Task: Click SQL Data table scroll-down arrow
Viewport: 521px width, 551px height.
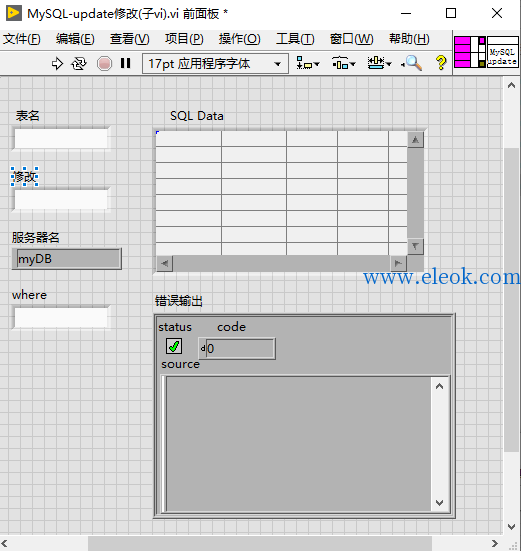Action: coord(416,247)
